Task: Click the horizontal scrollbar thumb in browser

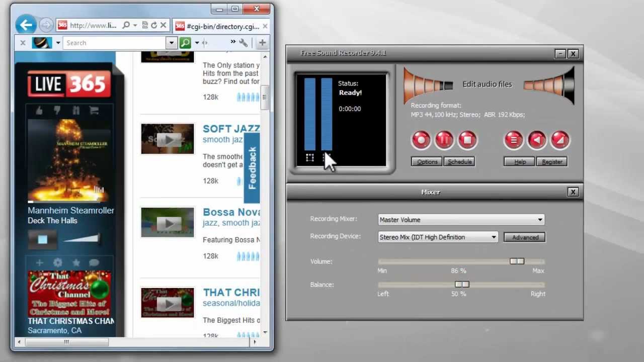Action: point(66,342)
